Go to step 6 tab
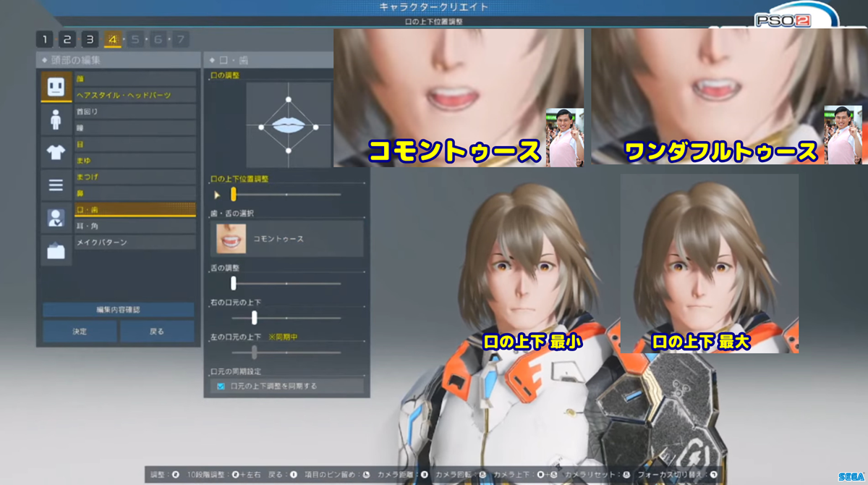 [x=157, y=39]
